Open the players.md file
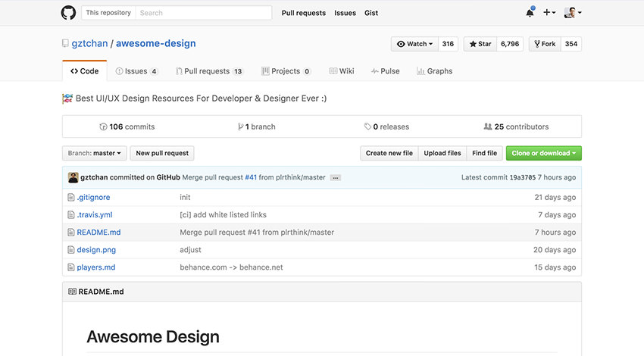The height and width of the screenshot is (356, 644). [x=96, y=267]
